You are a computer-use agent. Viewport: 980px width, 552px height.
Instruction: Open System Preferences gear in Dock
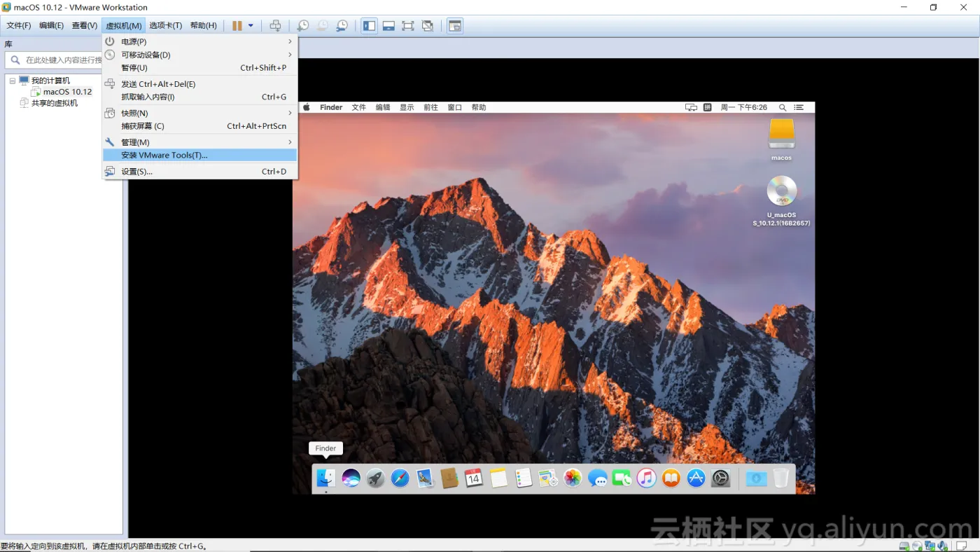pos(720,478)
